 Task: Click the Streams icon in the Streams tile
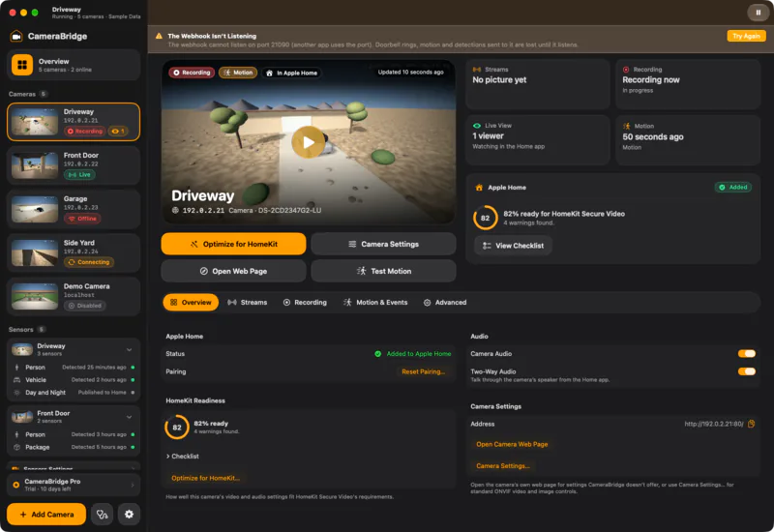[477, 70]
